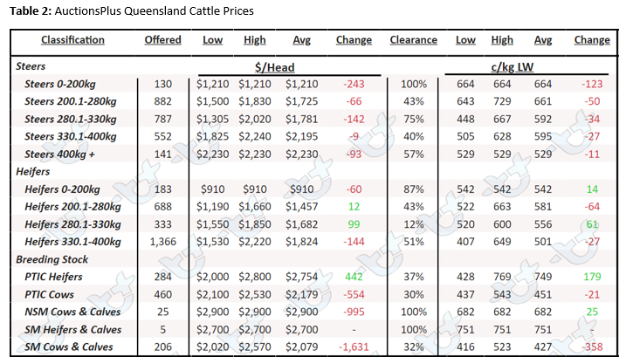The height and width of the screenshot is (364, 626).
Task: Select the $/Head section heading
Action: [x=275, y=67]
